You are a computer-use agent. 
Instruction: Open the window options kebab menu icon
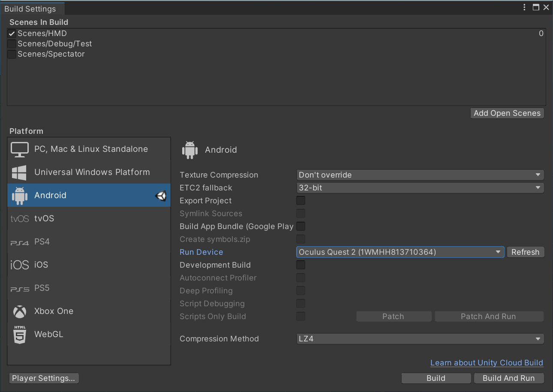[525, 7]
